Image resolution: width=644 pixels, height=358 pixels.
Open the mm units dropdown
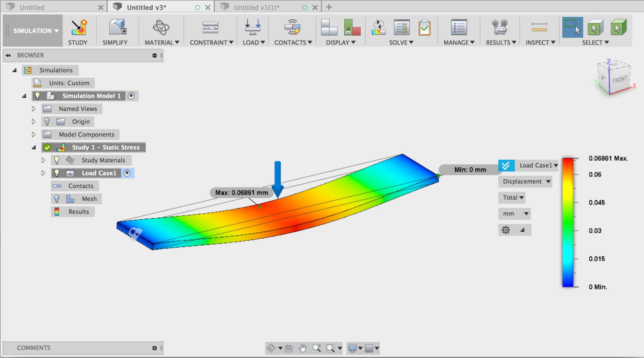(x=515, y=214)
